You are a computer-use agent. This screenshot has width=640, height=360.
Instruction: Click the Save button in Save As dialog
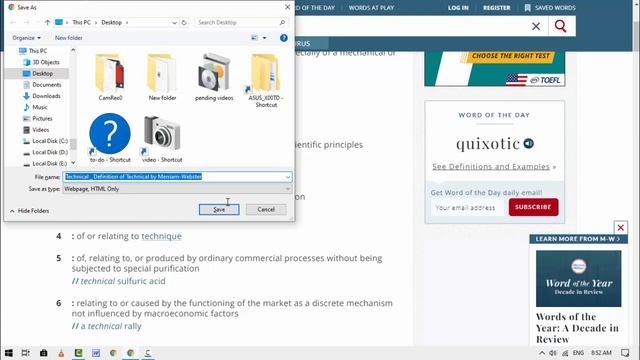219,209
